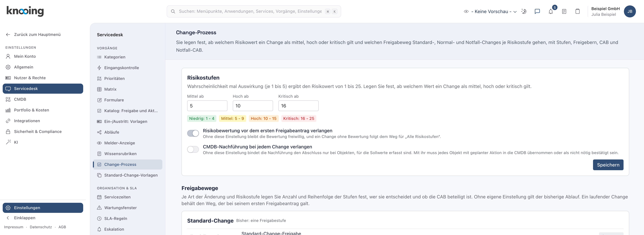Open the Keine Vorschau preview dropdown
The height and width of the screenshot is (235, 644).
coord(490,12)
